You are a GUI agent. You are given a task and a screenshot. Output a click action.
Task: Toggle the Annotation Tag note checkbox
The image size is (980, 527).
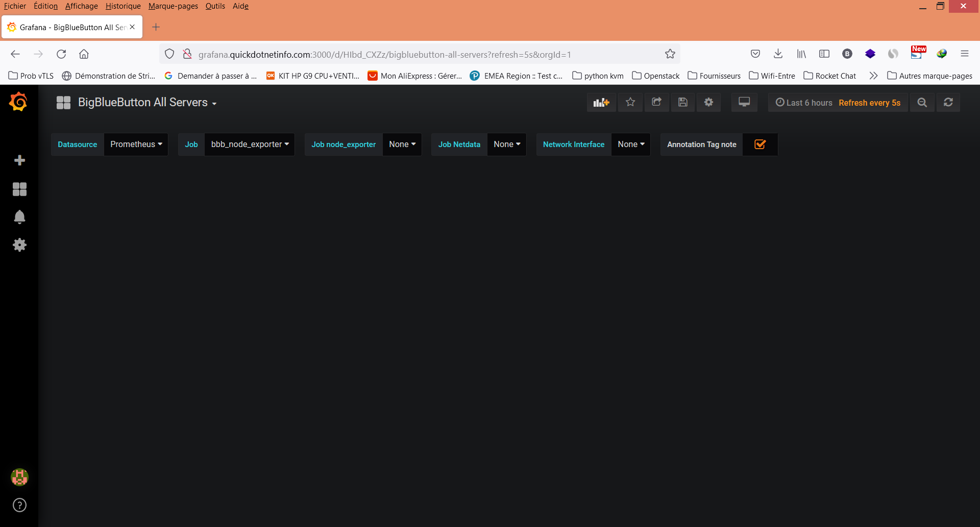[760, 145]
